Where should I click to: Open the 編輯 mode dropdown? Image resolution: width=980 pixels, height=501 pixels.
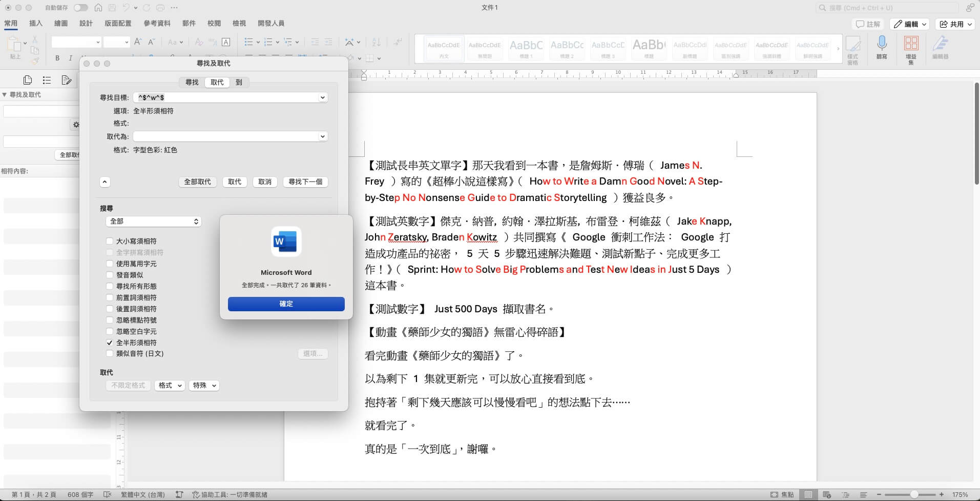(909, 24)
